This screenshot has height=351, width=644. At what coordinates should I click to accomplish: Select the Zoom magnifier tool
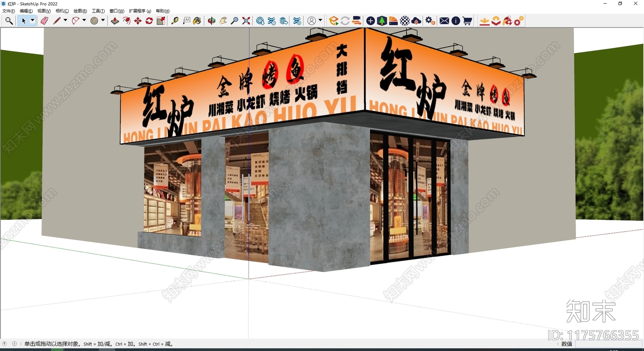pyautogui.click(x=235, y=21)
